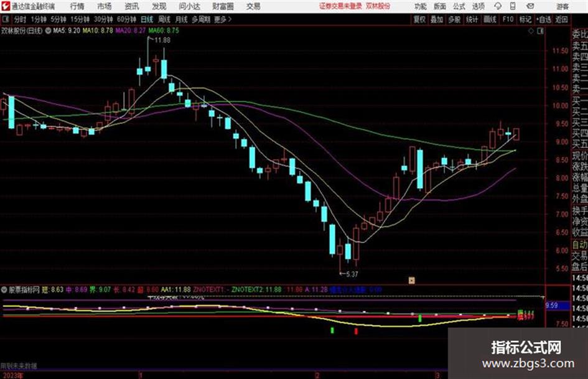The width and height of the screenshot is (588, 379).
Task: Click the 证券交易未登录 login link
Action: point(340,6)
